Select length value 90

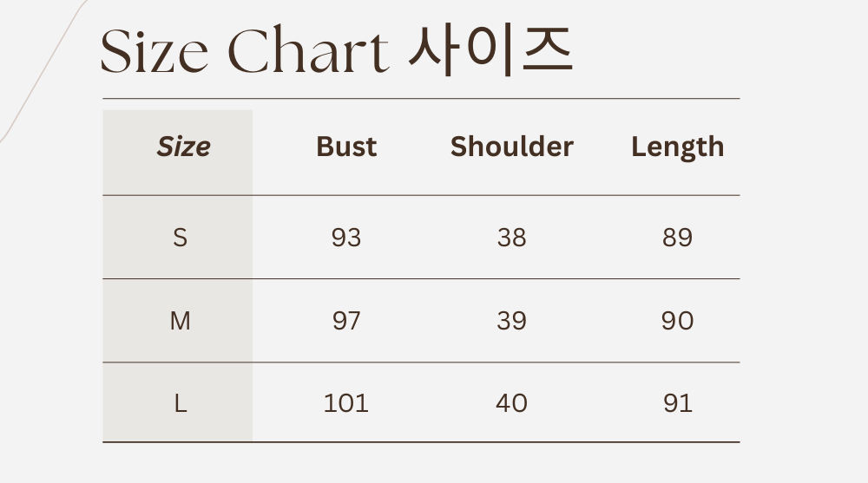point(677,321)
